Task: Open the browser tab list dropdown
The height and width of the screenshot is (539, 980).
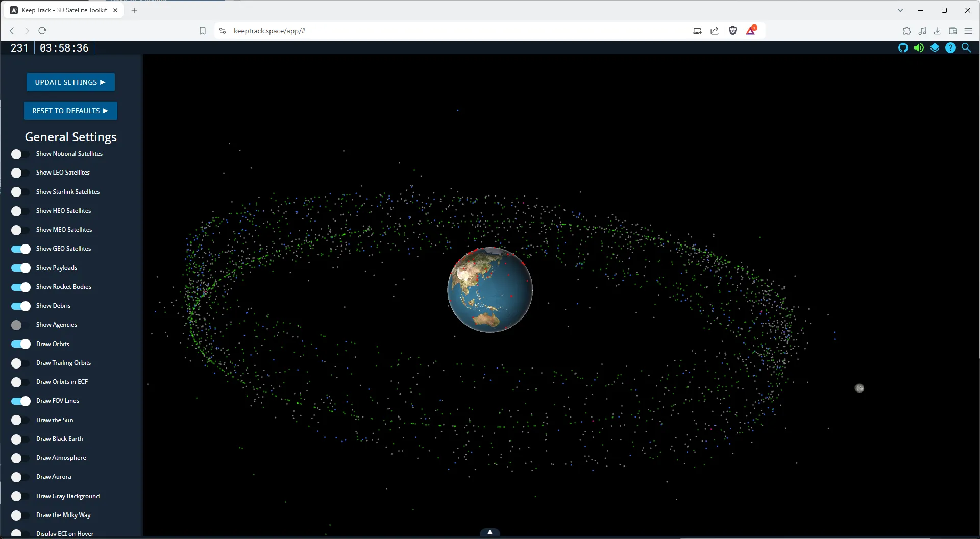Action: [900, 10]
